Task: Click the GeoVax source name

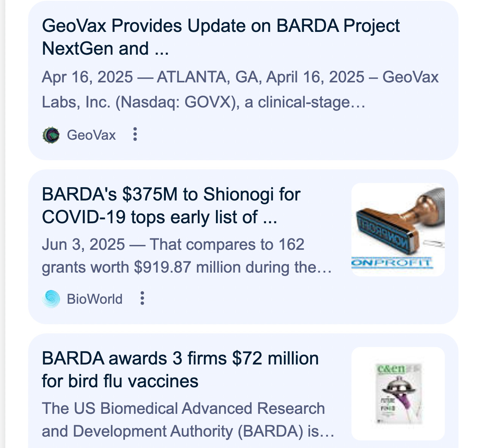Action: click(91, 135)
